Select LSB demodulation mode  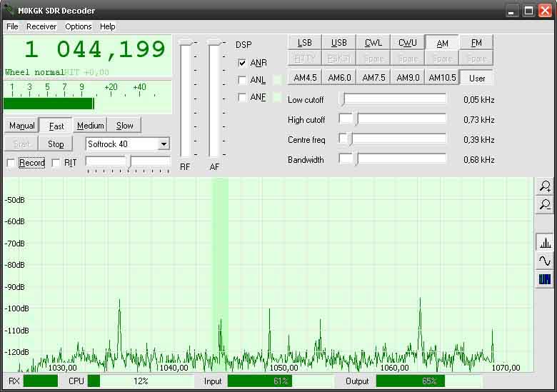304,43
